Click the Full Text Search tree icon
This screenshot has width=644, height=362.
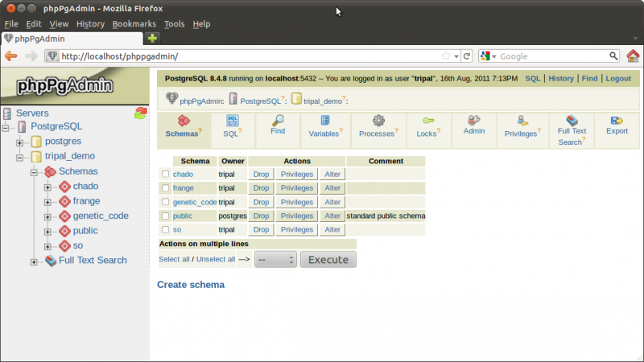point(51,261)
